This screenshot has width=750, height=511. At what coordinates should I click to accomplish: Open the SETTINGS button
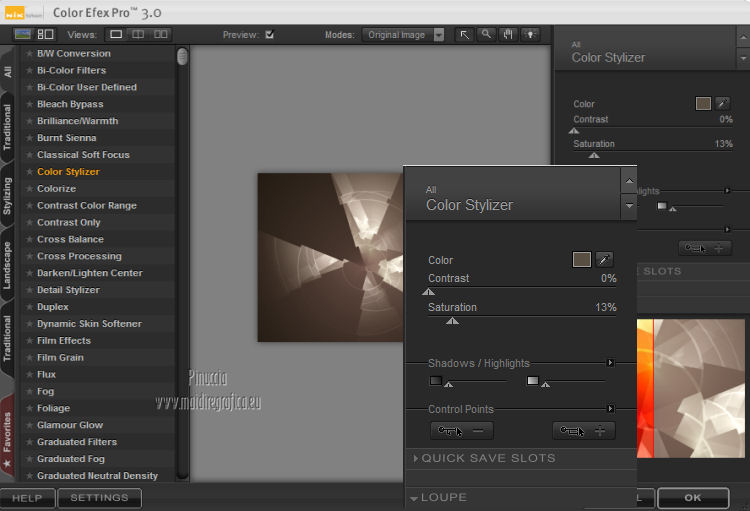click(99, 498)
